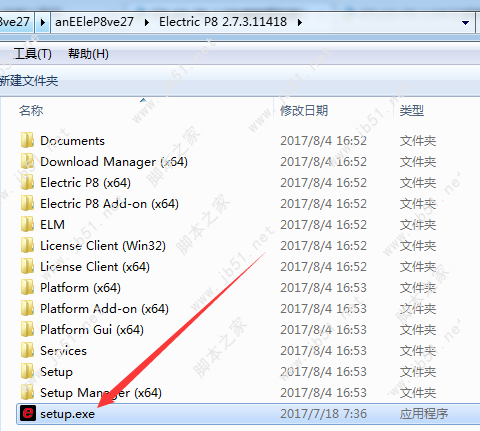The height and width of the screenshot is (431, 480).
Task: Open the 工具(T) menu
Action: (33, 54)
